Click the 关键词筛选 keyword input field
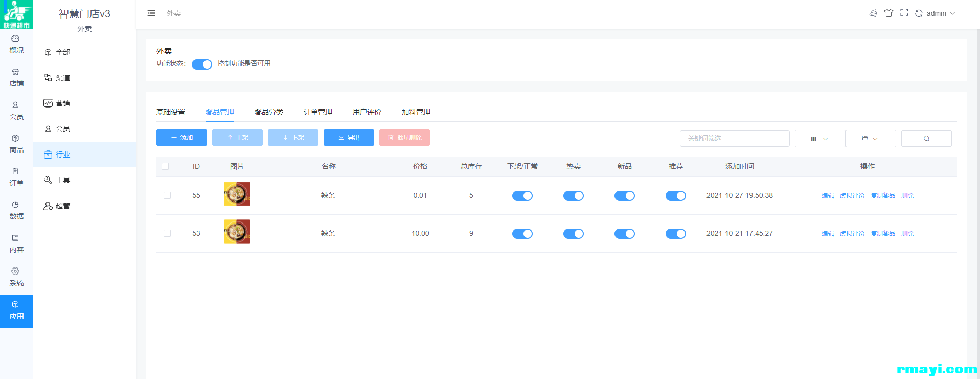This screenshot has height=379, width=980. point(734,139)
